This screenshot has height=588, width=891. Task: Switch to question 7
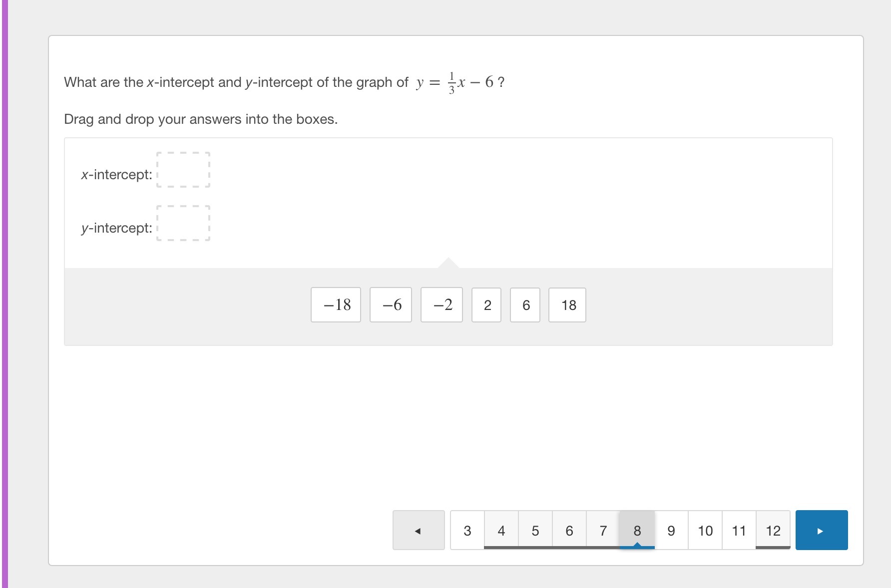point(603,530)
